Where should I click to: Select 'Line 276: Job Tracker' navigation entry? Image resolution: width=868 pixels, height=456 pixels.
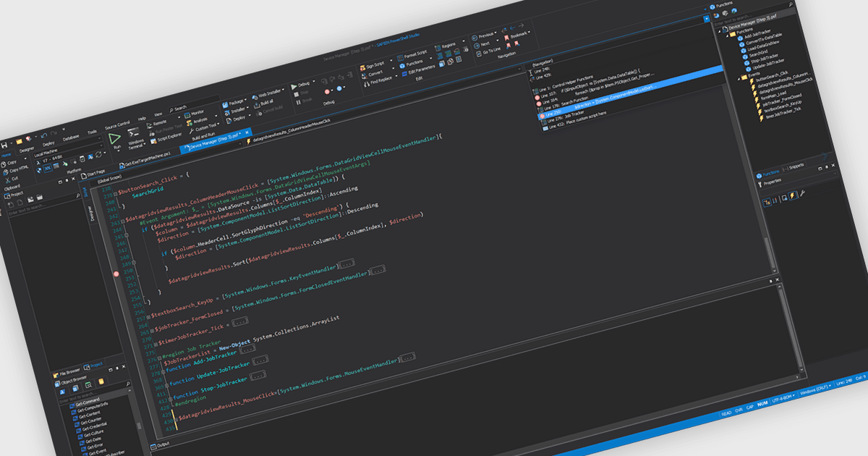(563, 120)
